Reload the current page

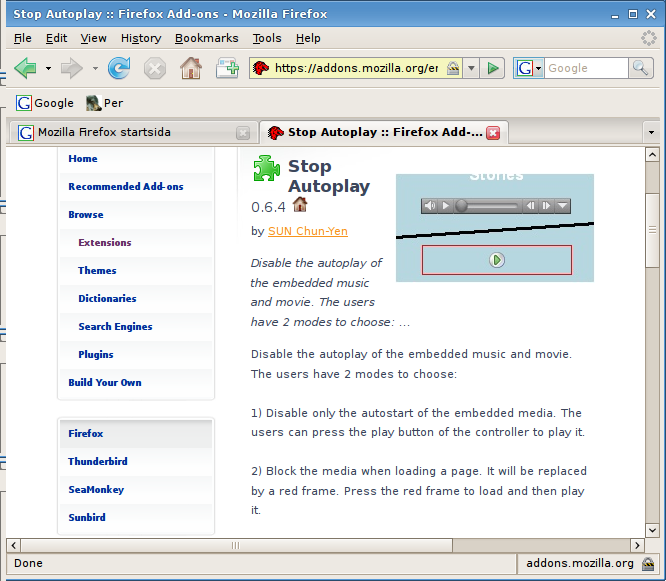click(x=119, y=68)
